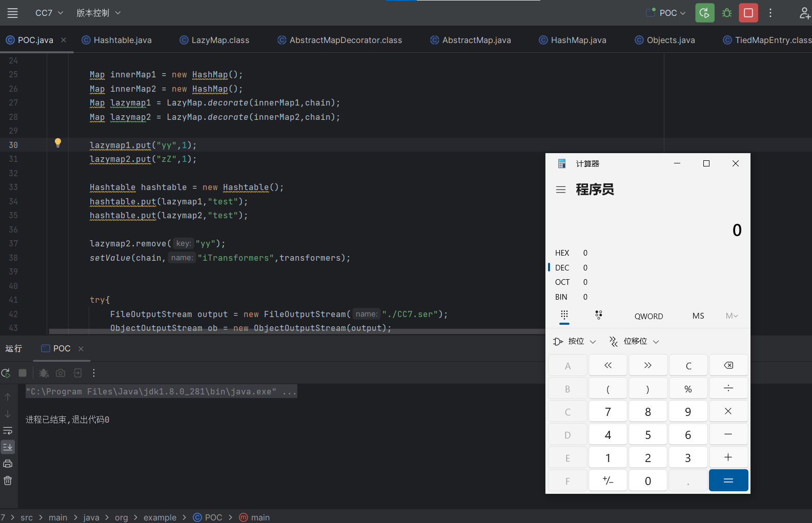Open the 版本控制 dropdown

(x=98, y=13)
